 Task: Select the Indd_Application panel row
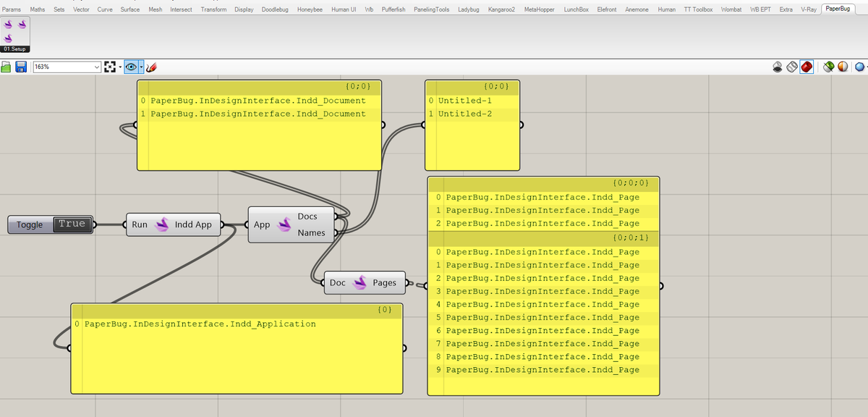(237, 324)
